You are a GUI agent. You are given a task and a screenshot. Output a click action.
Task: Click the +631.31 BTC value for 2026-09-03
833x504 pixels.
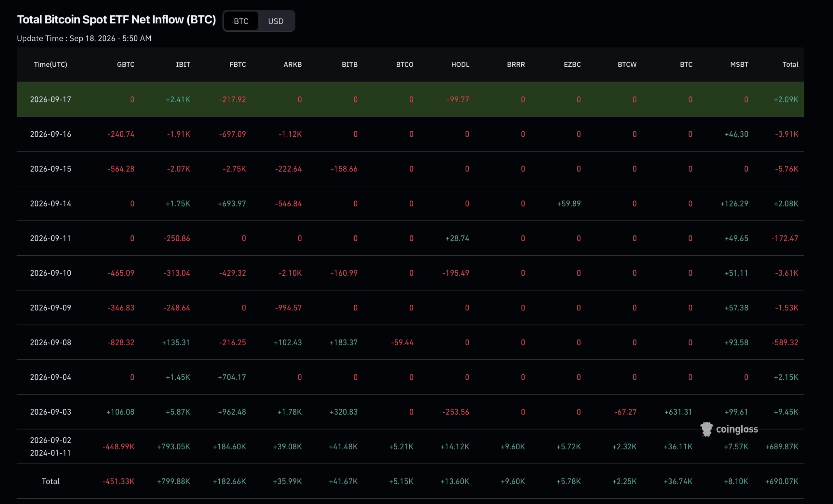pos(678,412)
